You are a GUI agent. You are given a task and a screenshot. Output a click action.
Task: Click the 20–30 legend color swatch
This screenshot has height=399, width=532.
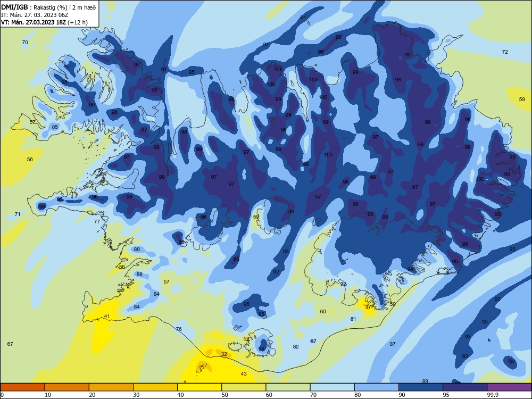coord(111,387)
